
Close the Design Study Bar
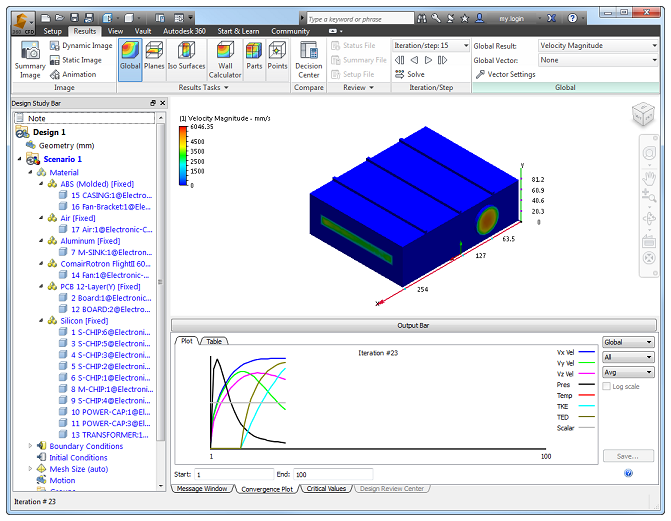tap(163, 103)
